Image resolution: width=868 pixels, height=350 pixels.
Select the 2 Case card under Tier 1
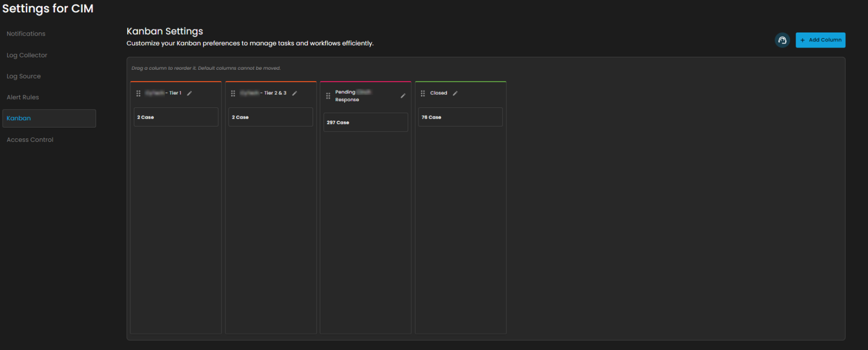[176, 117]
